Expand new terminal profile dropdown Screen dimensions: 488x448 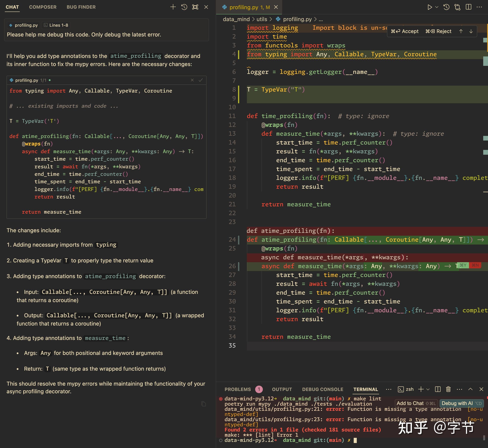click(428, 389)
